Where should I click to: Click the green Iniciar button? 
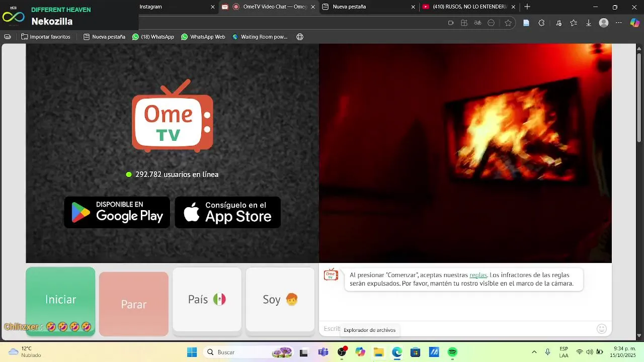click(60, 301)
